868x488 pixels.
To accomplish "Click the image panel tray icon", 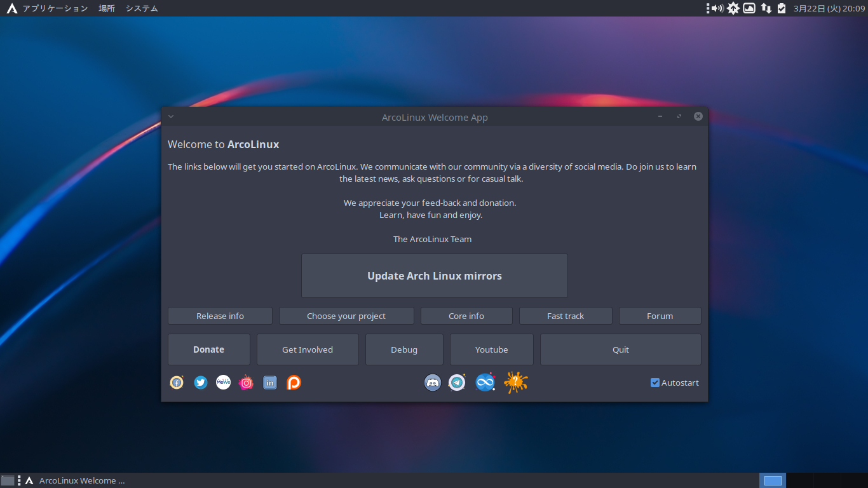I will coord(750,8).
